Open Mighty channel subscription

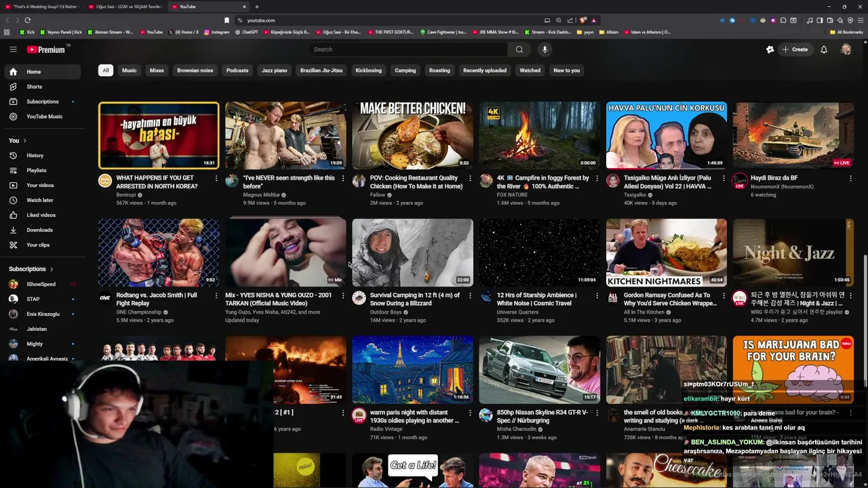click(44, 344)
